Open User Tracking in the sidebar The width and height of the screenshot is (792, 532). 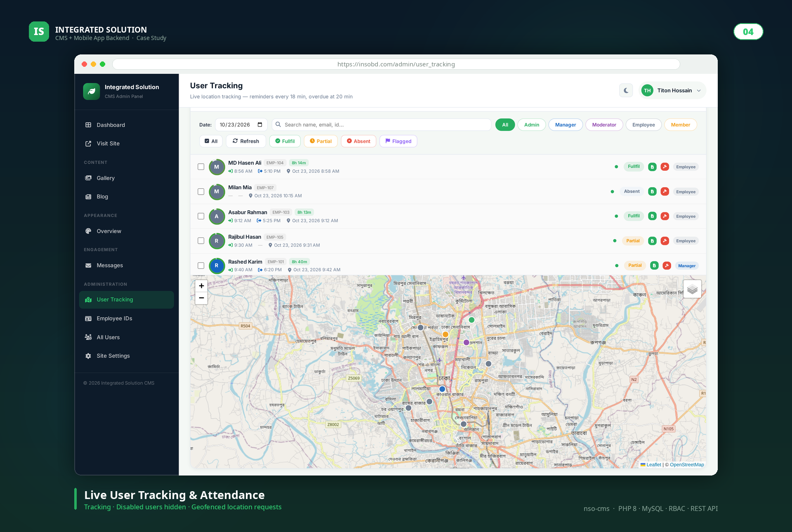pyautogui.click(x=126, y=300)
